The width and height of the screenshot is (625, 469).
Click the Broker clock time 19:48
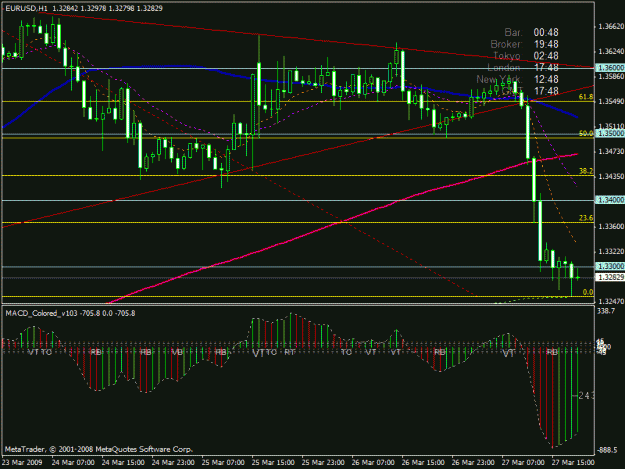pos(546,44)
